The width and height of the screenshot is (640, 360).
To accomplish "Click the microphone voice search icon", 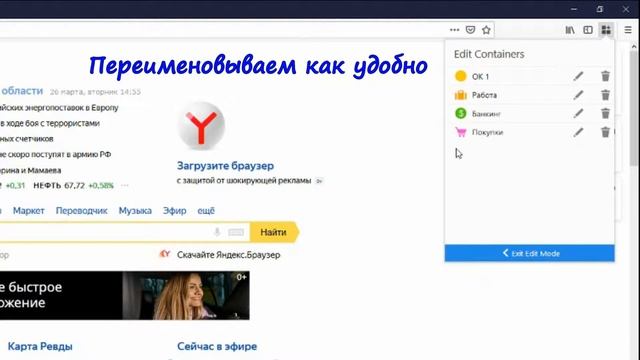I will [217, 232].
